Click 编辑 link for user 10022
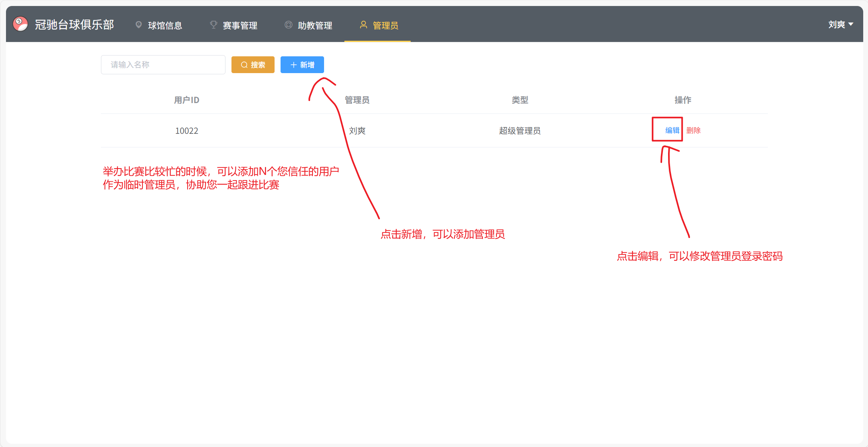Image resolution: width=868 pixels, height=447 pixels. pyautogui.click(x=672, y=130)
